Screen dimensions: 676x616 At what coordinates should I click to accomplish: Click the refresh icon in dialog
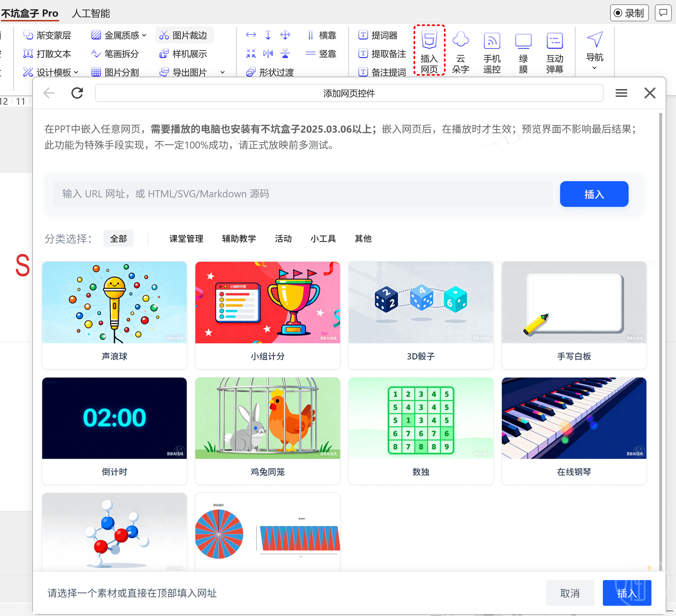coord(77,93)
